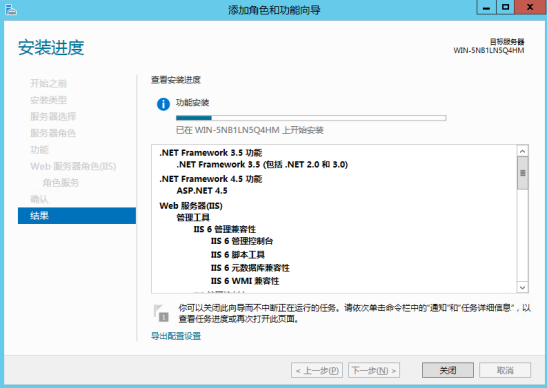Viewport: 547px width, 388px height.
Task: Select the 角色服务 sub-step in sidebar
Action: [x=61, y=182]
